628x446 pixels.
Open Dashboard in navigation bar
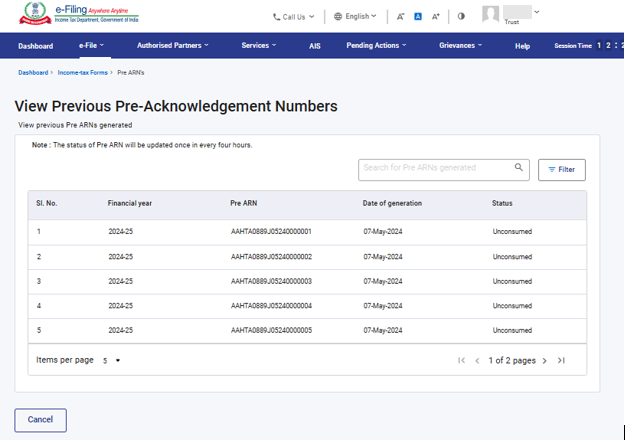coord(36,46)
